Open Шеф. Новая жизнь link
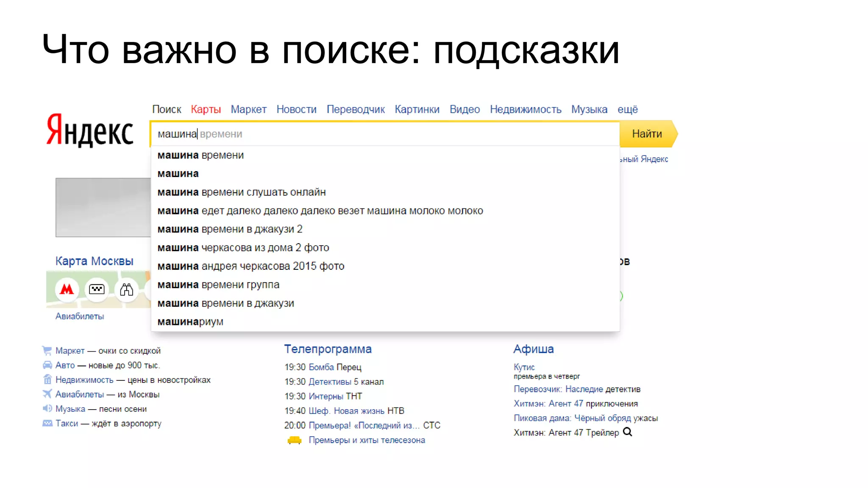The width and height of the screenshot is (868, 488). click(x=346, y=411)
